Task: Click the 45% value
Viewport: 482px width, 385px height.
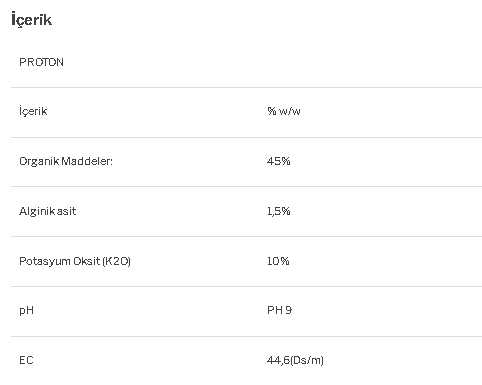Action: [279, 161]
